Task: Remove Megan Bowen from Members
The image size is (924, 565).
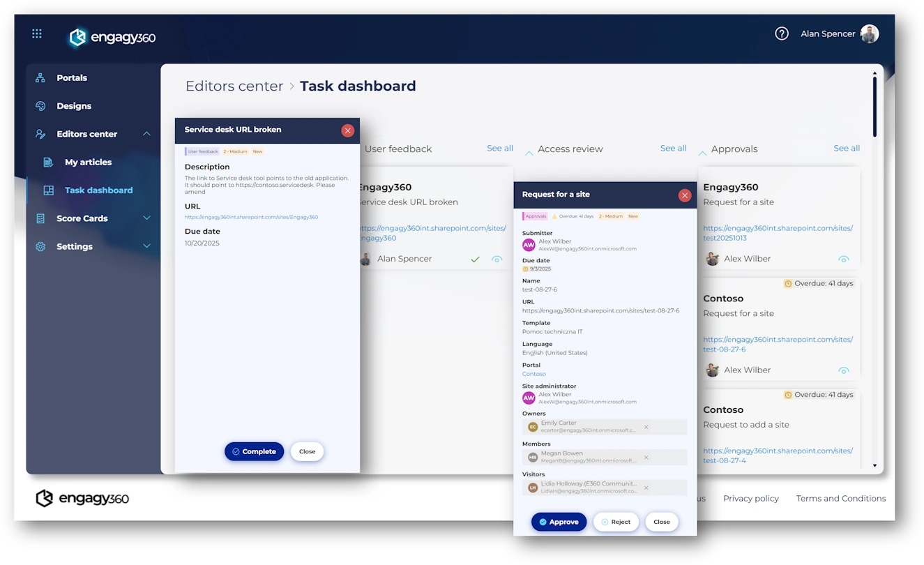Action: (646, 458)
